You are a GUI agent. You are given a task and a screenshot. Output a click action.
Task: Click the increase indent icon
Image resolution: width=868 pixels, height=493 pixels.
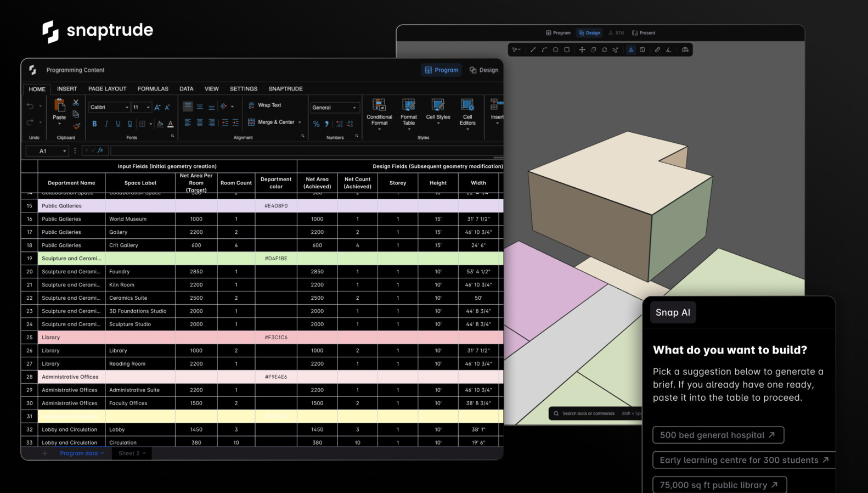pyautogui.click(x=235, y=123)
